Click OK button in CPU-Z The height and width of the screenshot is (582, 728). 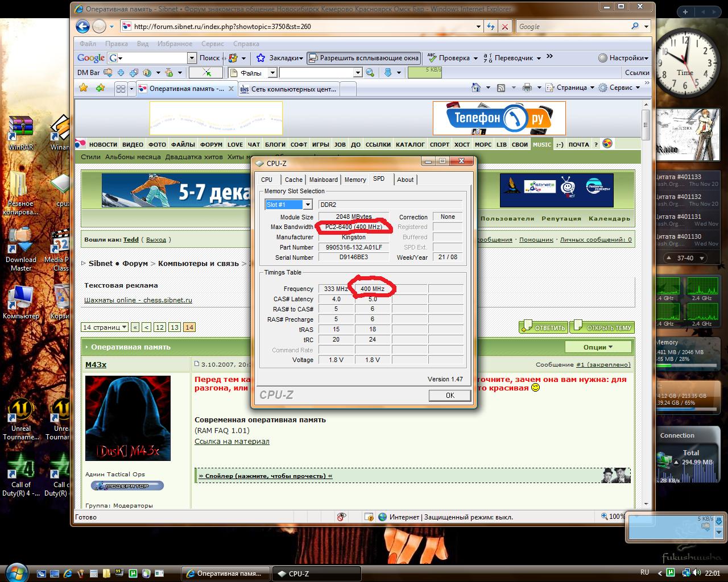(450, 396)
